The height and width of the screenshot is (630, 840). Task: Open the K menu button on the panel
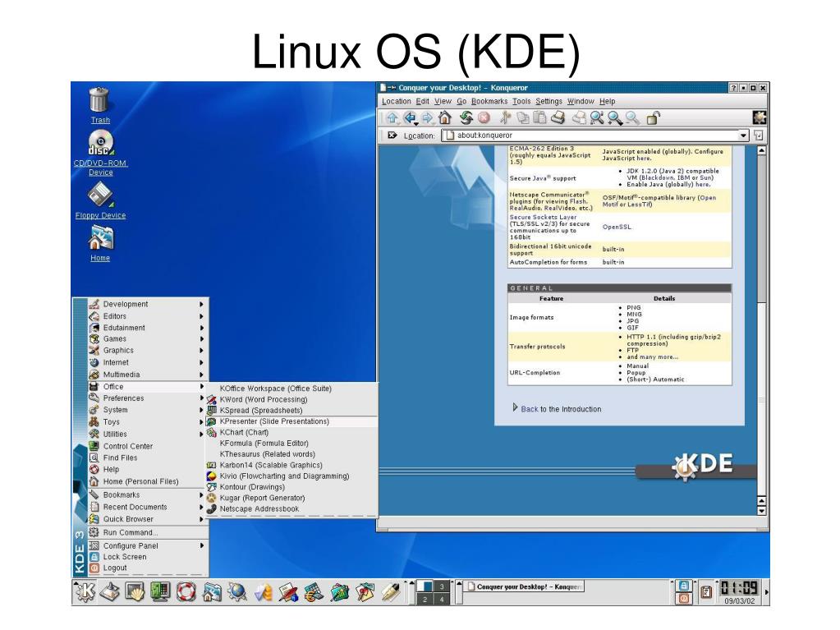tap(85, 591)
